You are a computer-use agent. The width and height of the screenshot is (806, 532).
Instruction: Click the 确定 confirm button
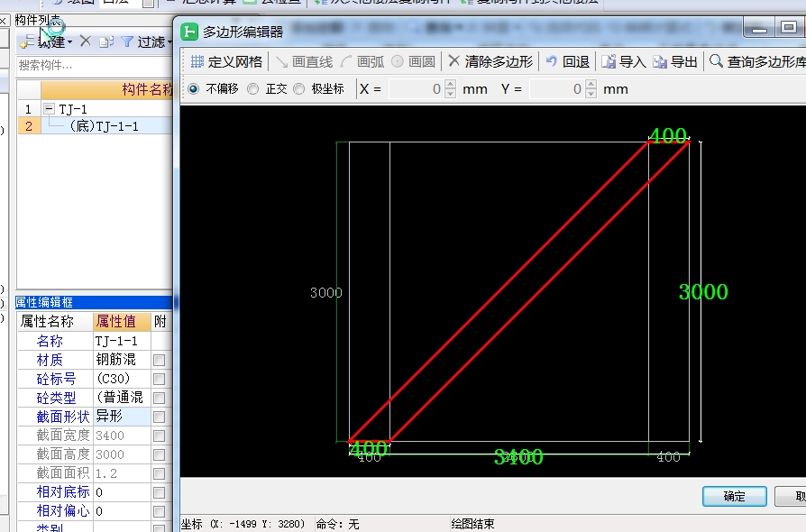tap(735, 496)
